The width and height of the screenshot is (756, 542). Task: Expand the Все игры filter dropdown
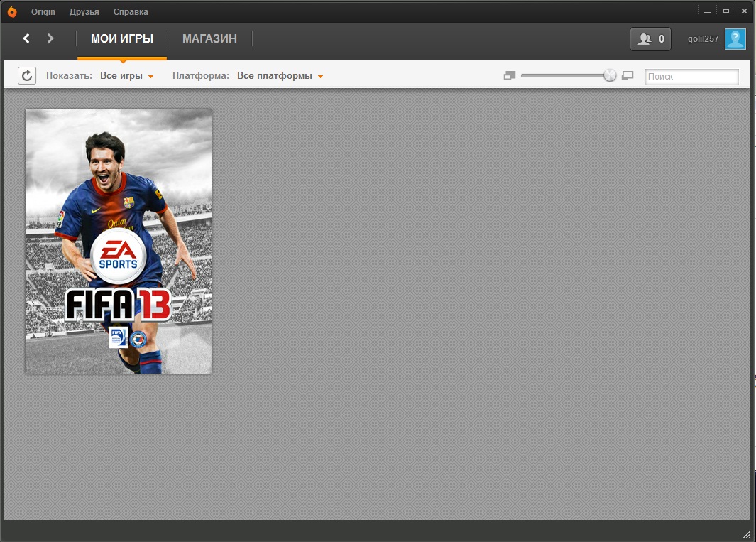(x=127, y=76)
